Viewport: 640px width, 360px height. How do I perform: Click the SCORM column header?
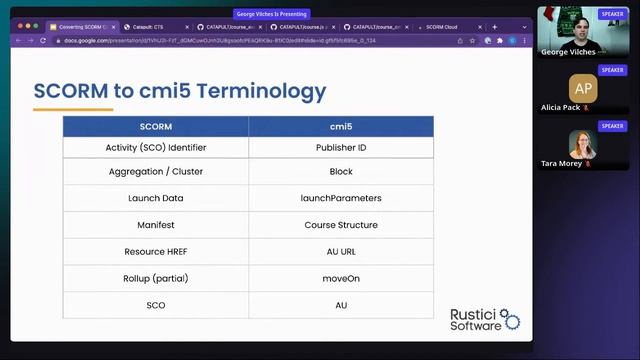pyautogui.click(x=156, y=127)
